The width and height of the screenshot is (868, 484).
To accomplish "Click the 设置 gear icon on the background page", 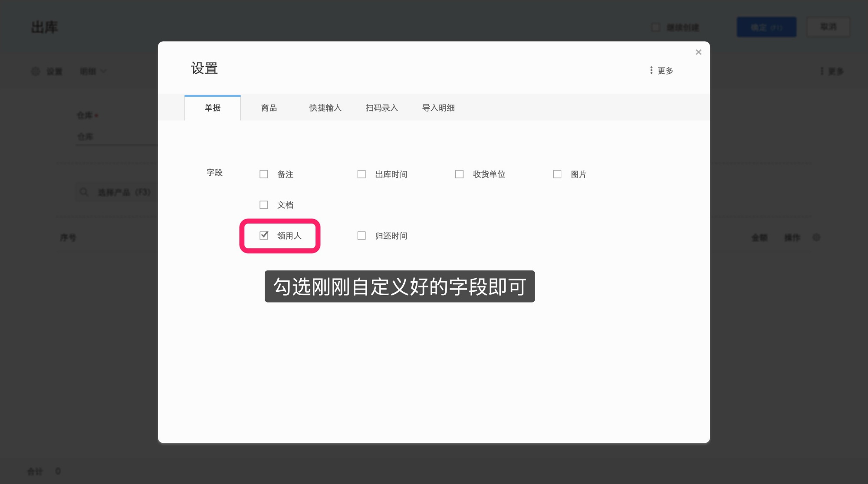I will pyautogui.click(x=36, y=71).
